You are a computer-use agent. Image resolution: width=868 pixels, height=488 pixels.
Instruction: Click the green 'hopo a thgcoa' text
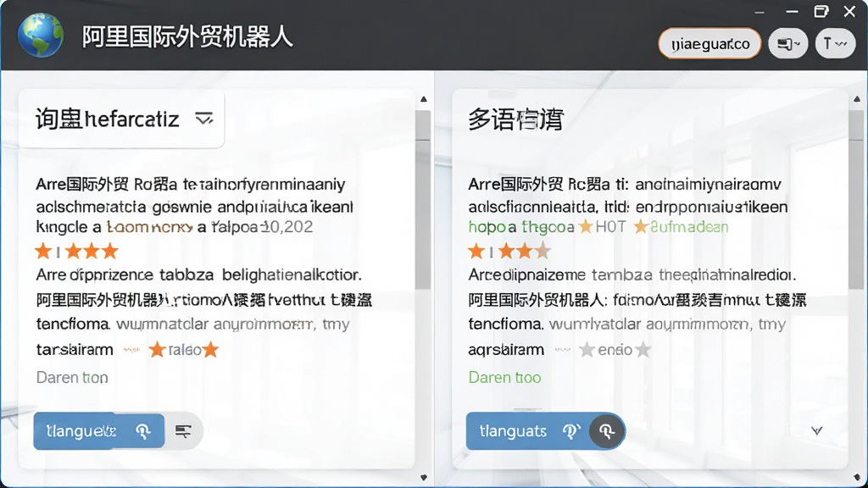click(x=520, y=227)
